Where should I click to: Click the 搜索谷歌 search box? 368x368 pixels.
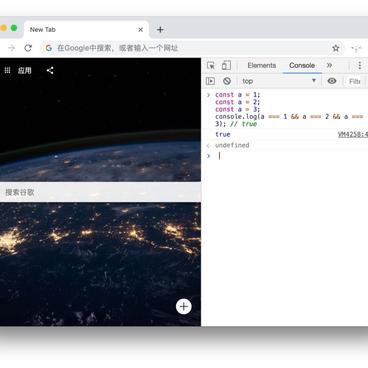[100, 192]
